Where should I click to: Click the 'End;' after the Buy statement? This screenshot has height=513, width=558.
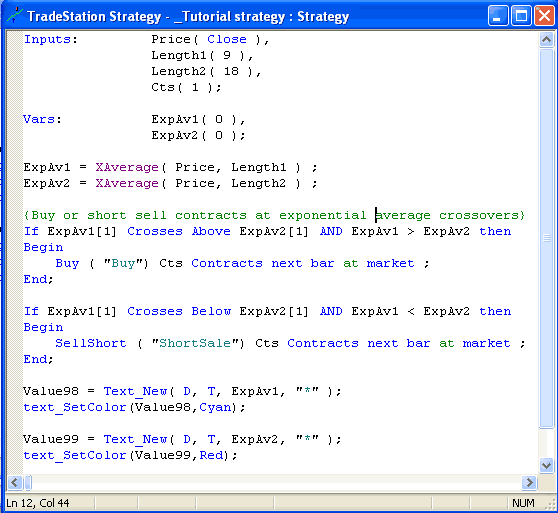38,279
